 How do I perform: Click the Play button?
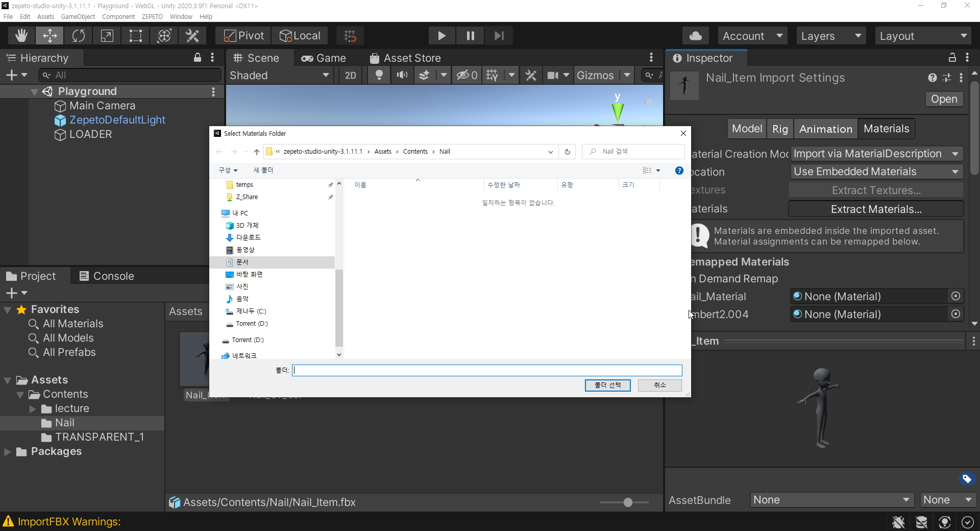click(x=442, y=36)
